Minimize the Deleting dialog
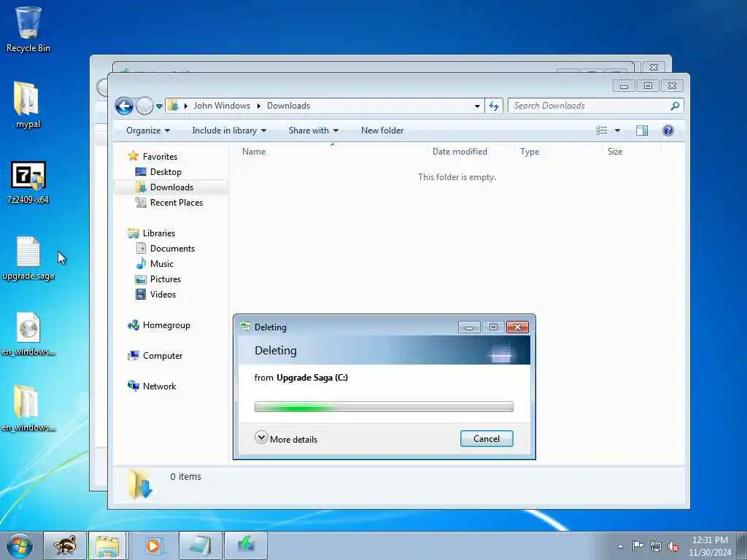 pyautogui.click(x=469, y=327)
